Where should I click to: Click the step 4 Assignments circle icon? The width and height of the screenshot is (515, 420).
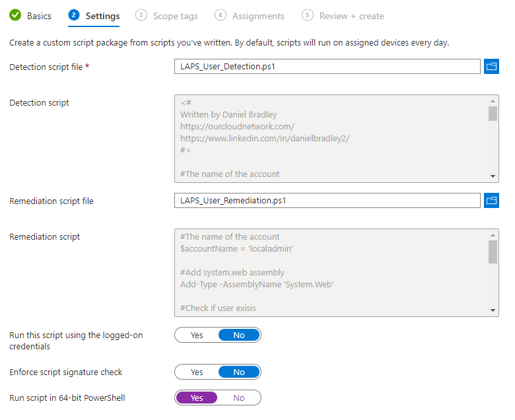tap(221, 15)
